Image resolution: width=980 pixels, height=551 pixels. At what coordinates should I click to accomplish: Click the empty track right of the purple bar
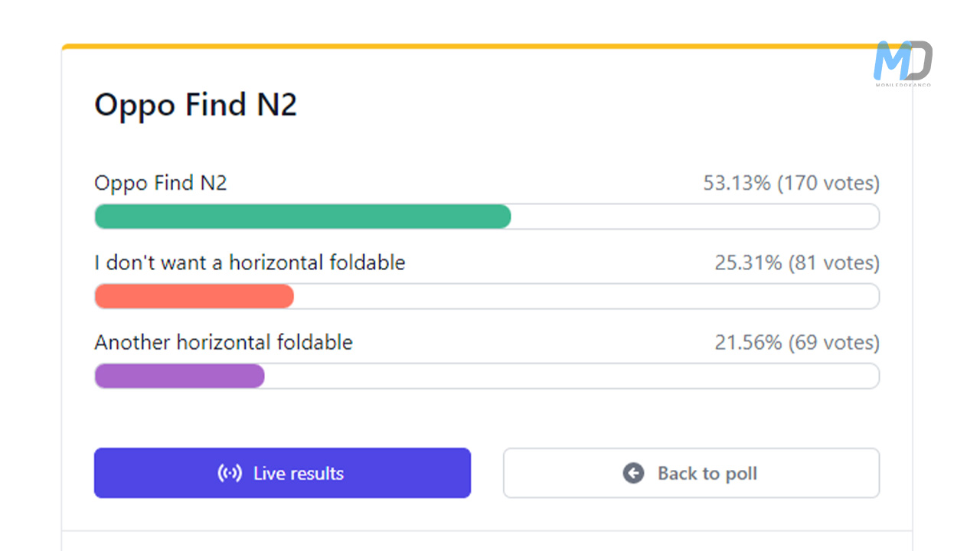(x=570, y=376)
